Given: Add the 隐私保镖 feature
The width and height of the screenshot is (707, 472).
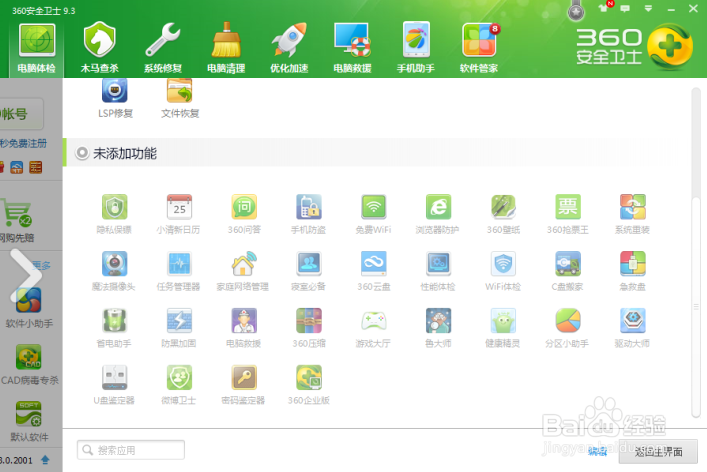Looking at the screenshot, I should (x=114, y=214).
